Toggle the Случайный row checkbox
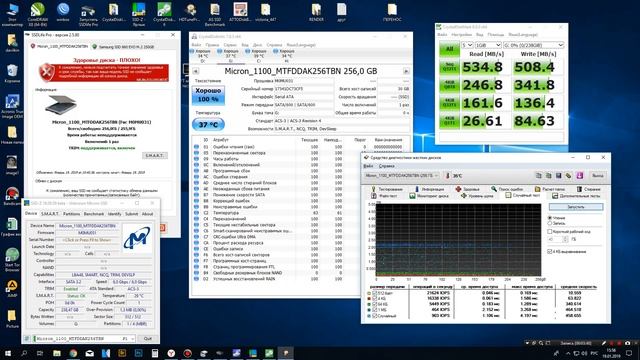 (x=374, y=316)
